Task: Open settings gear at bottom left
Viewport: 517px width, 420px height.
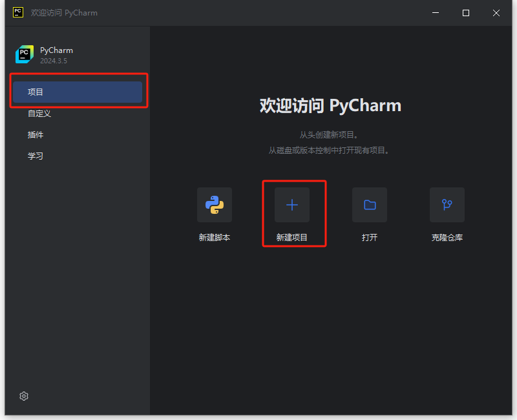Action: click(24, 396)
